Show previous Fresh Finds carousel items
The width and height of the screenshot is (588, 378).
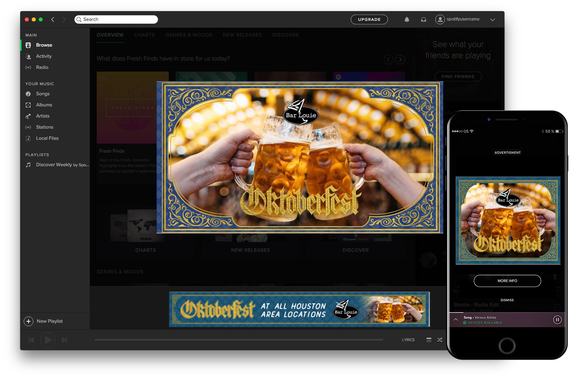click(x=389, y=59)
